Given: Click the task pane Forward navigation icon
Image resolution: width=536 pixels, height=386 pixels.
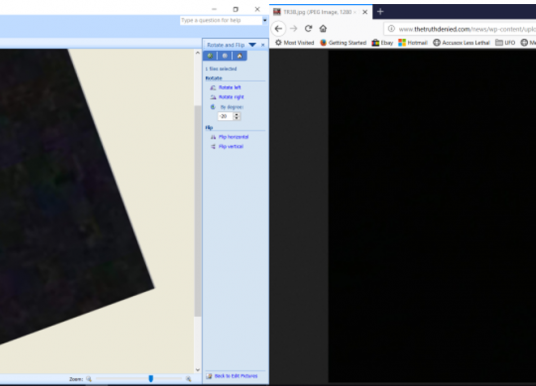Looking at the screenshot, I should [x=225, y=56].
